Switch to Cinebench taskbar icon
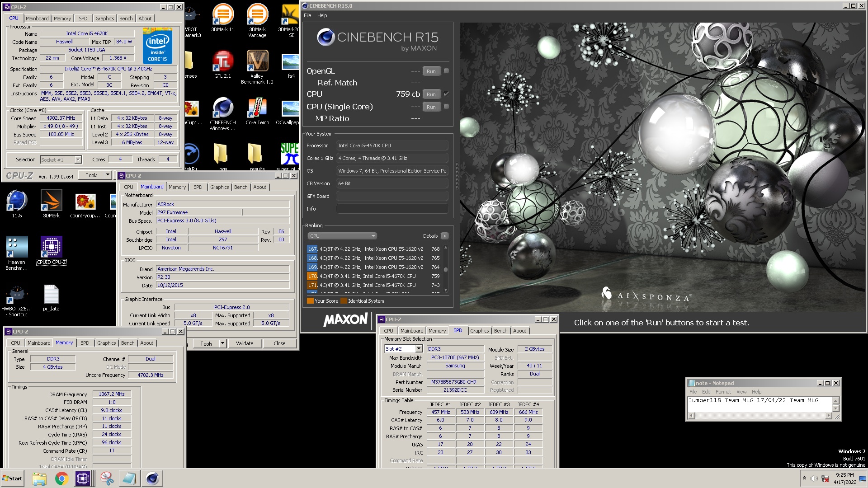868x488 pixels. point(152,479)
